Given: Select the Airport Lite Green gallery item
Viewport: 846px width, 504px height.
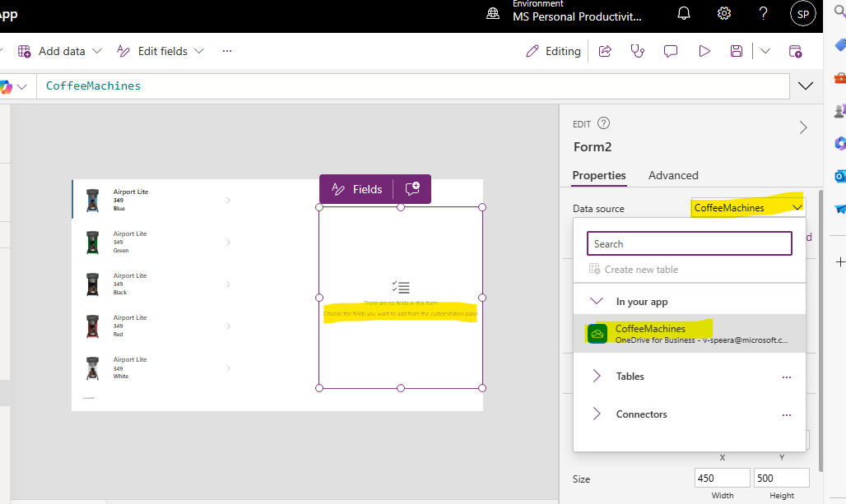Looking at the screenshot, I should click(154, 242).
